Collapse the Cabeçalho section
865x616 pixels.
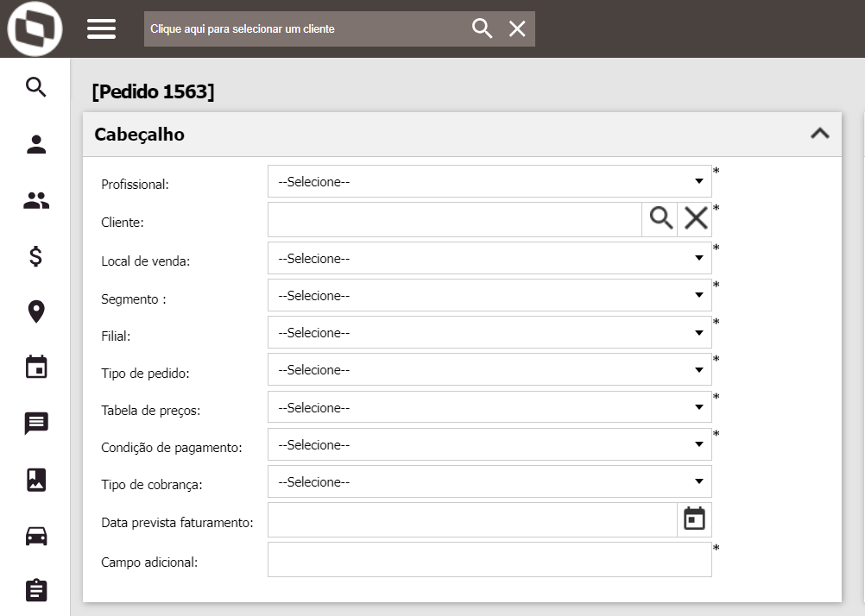pyautogui.click(x=819, y=134)
